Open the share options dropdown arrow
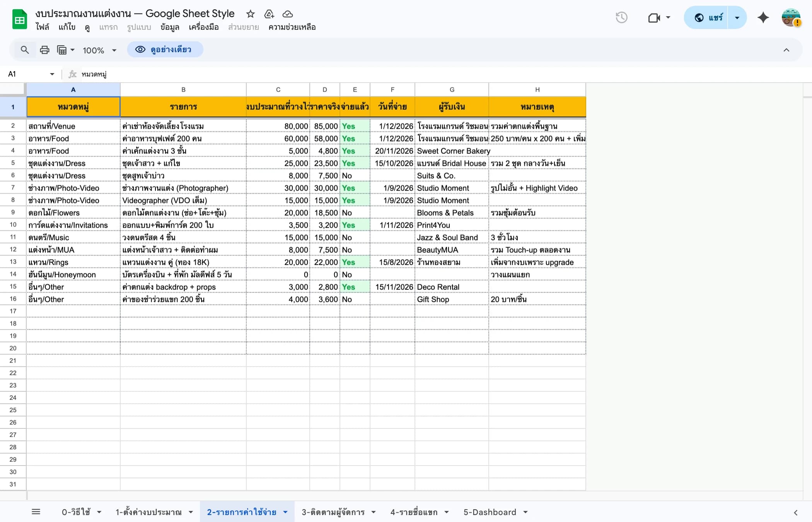The image size is (812, 522). 737,17
